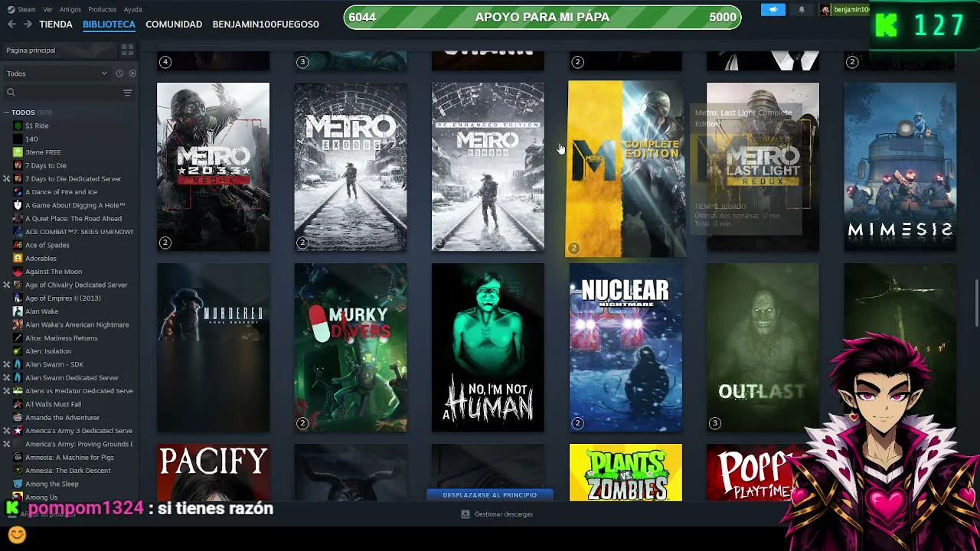Collapse the TODOS games list
980x551 pixels.
pos(6,112)
